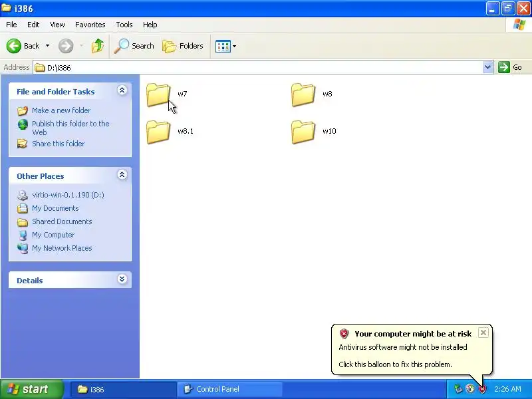Click the w8 folder name label
Viewport: 532px width, 399px height.
327,94
